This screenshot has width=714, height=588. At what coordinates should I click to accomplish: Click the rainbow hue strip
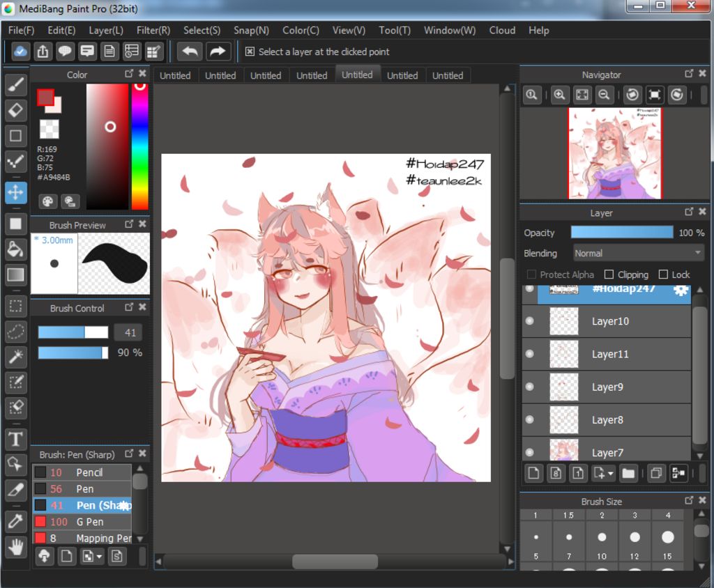139,146
